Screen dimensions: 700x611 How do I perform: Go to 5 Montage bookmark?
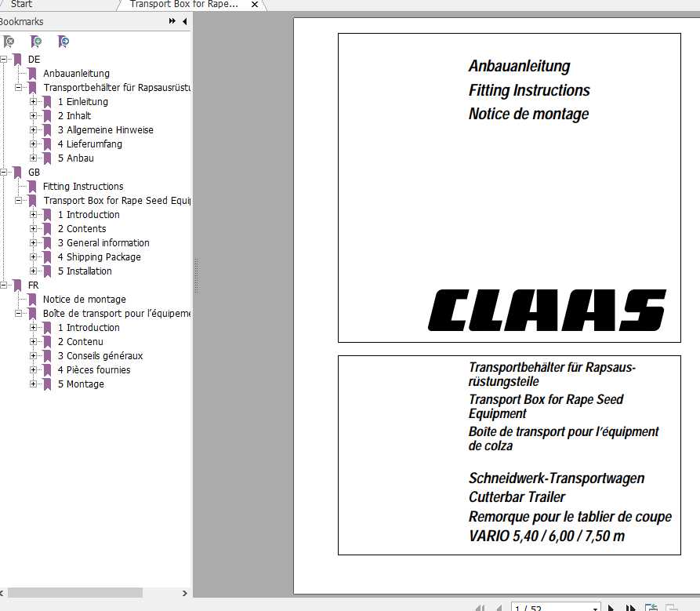(x=81, y=384)
